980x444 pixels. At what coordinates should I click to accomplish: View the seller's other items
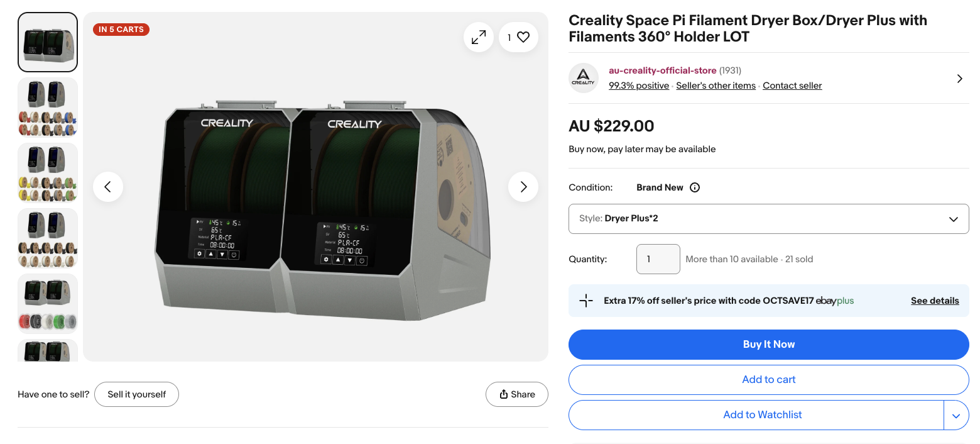[x=716, y=85]
